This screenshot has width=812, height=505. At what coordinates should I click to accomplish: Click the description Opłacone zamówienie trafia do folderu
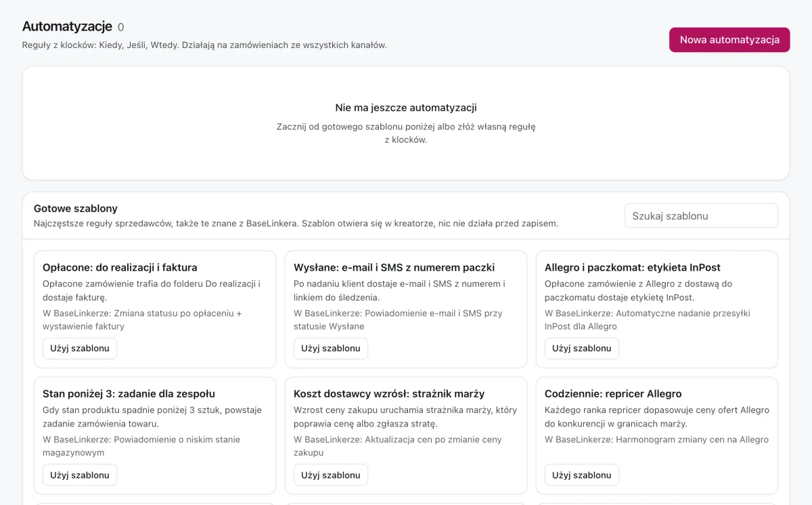pyautogui.click(x=152, y=290)
